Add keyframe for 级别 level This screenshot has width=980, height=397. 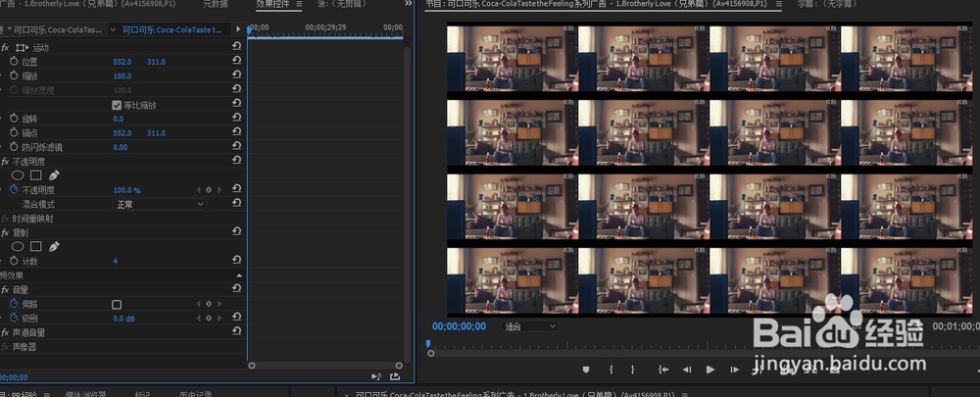[209, 319]
